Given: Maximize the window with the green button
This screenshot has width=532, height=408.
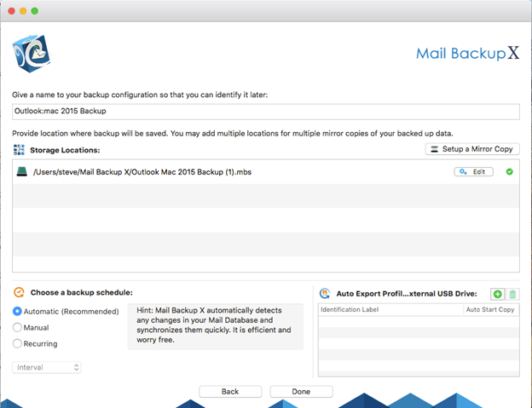Looking at the screenshot, I should (x=35, y=11).
